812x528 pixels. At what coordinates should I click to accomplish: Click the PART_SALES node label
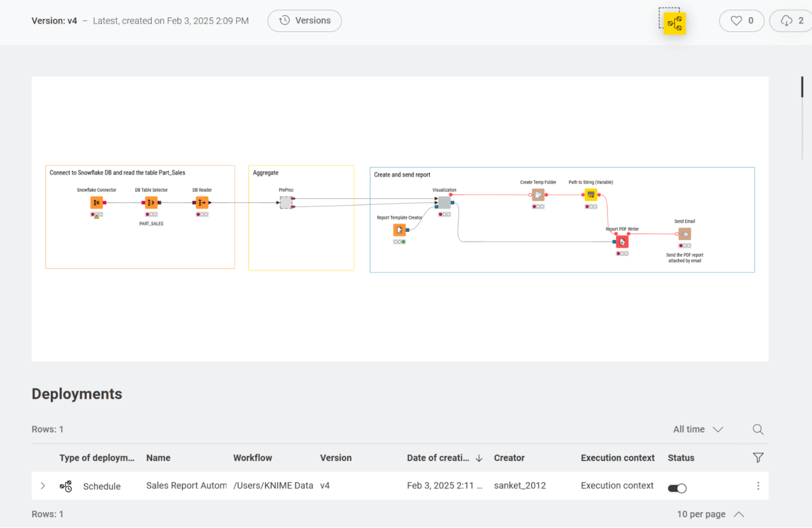click(x=151, y=224)
